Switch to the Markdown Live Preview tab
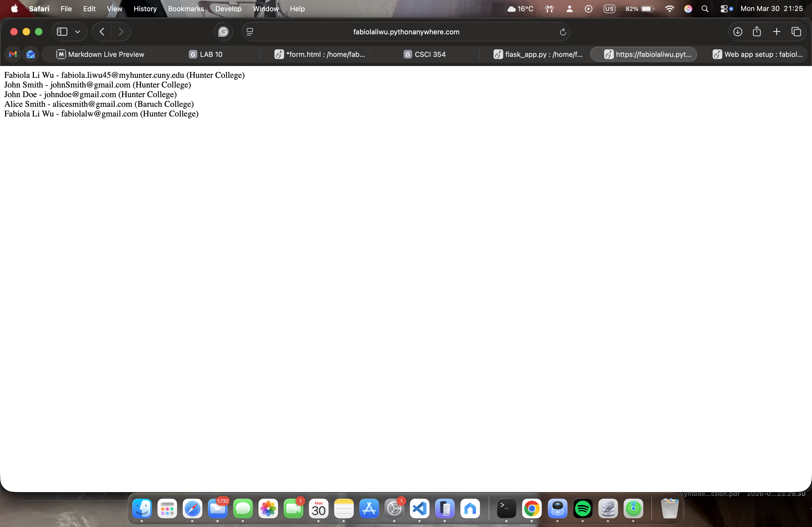The width and height of the screenshot is (812, 527). coord(100,54)
